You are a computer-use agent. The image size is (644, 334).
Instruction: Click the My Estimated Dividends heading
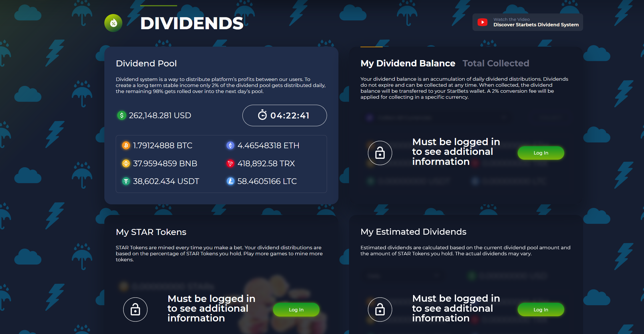tap(413, 232)
